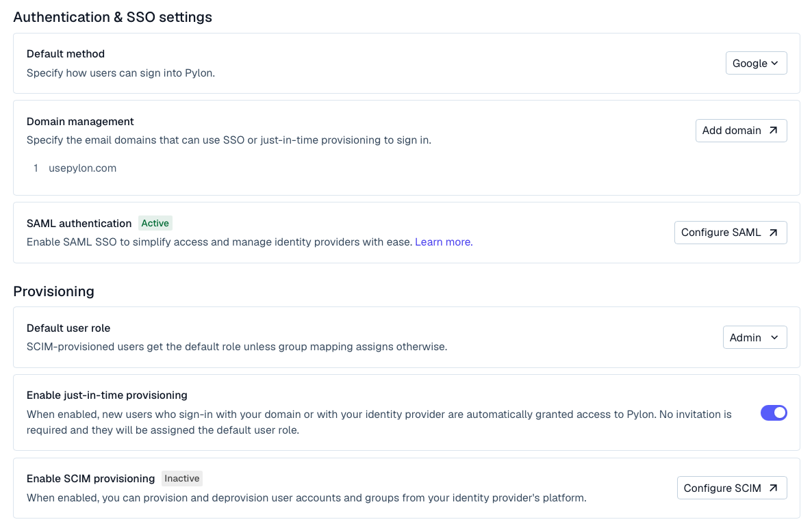812x524 pixels.
Task: Click the Default user role title
Action: click(x=68, y=328)
